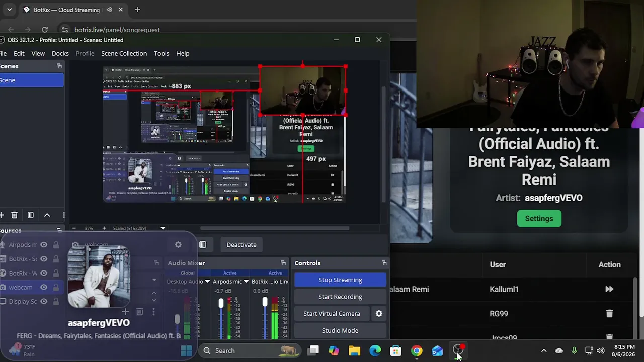Zoom out the OBS preview

coord(74,228)
